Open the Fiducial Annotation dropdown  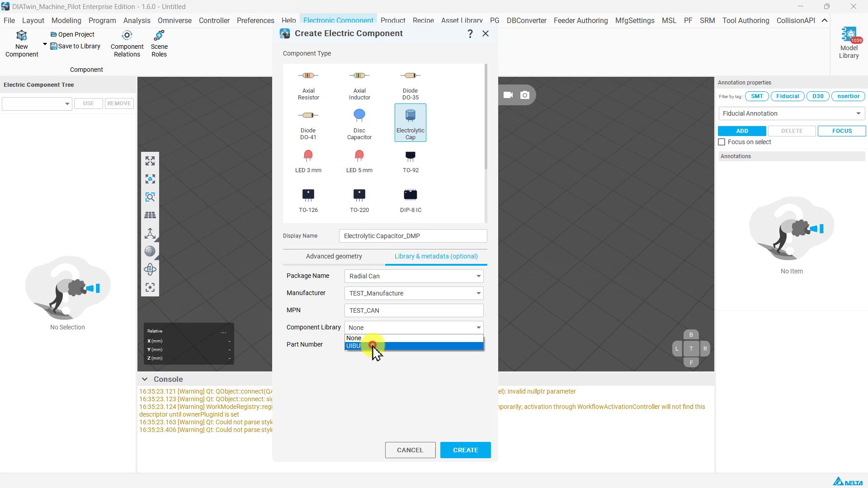click(792, 113)
